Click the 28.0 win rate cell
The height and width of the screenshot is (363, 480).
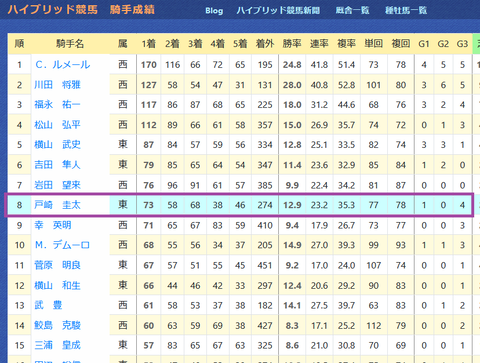point(292,85)
